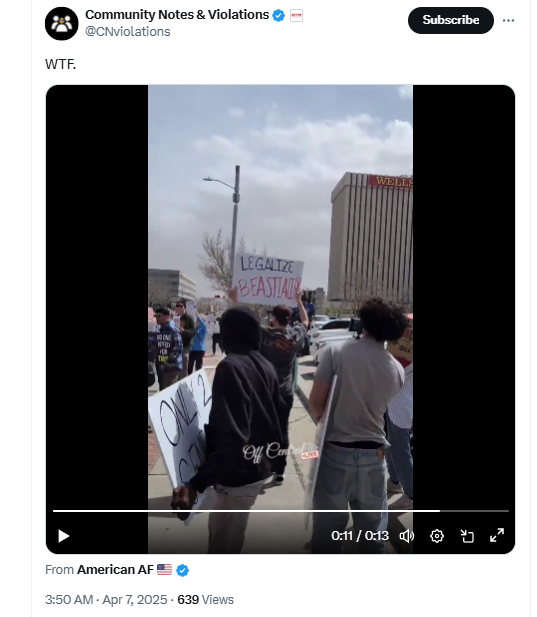Open video settings gear icon

pyautogui.click(x=437, y=536)
